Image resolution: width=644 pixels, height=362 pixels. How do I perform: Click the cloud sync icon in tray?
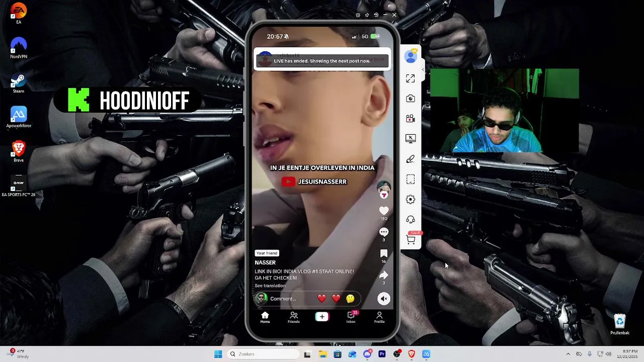579,354
